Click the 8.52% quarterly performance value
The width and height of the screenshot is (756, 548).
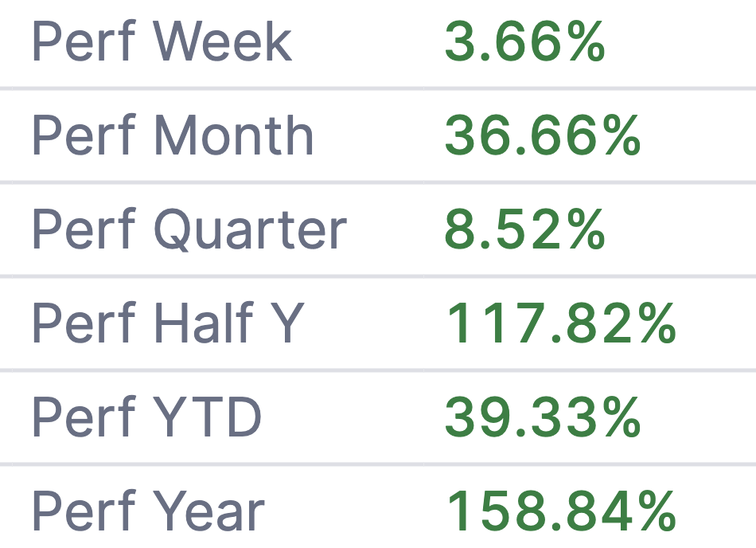[524, 229]
